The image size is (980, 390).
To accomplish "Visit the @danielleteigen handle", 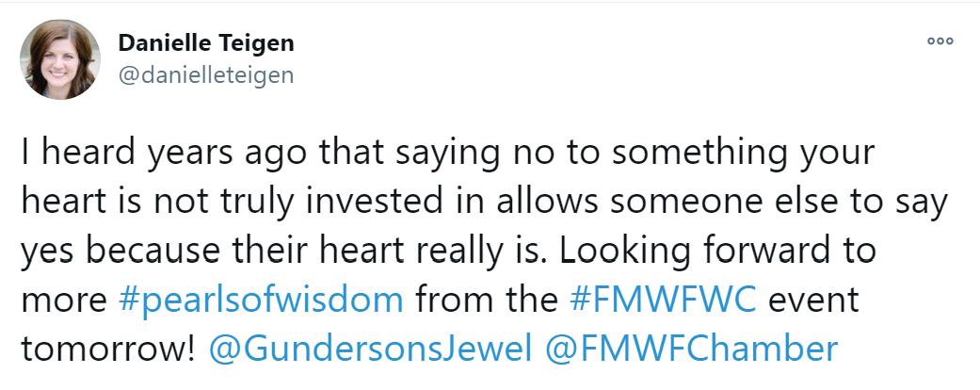I will click(x=205, y=75).
